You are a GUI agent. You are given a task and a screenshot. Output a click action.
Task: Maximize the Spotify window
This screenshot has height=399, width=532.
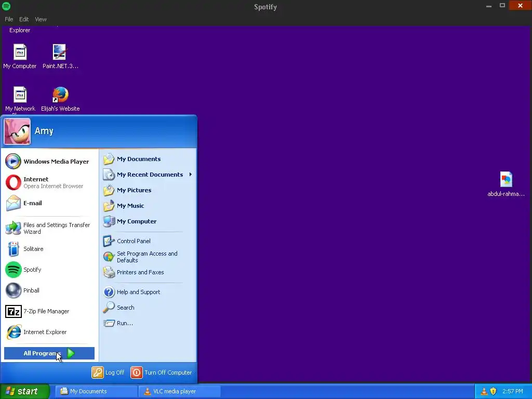click(502, 5)
